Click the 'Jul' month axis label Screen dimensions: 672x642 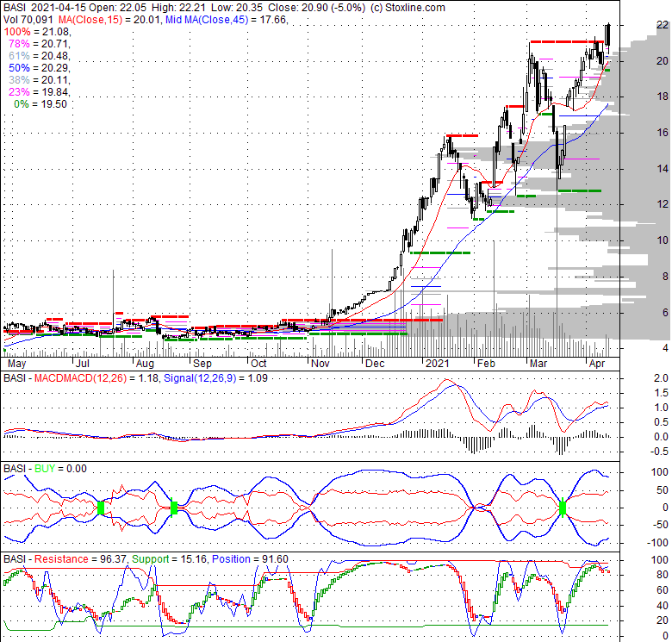(x=83, y=364)
